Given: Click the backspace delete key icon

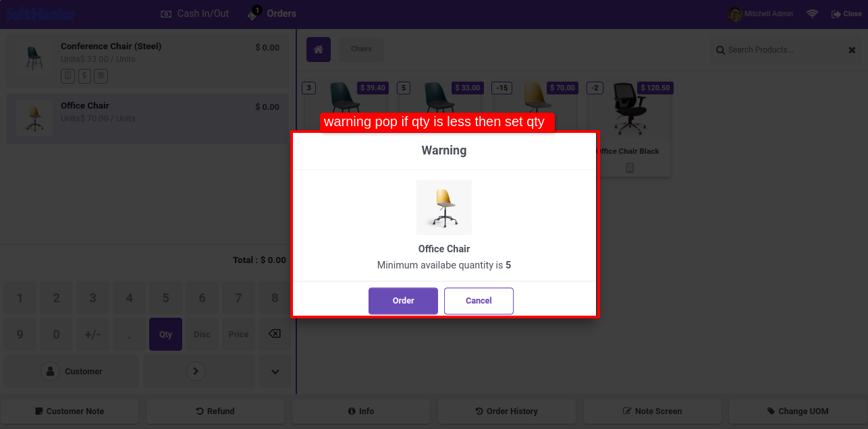Looking at the screenshot, I should [x=275, y=334].
